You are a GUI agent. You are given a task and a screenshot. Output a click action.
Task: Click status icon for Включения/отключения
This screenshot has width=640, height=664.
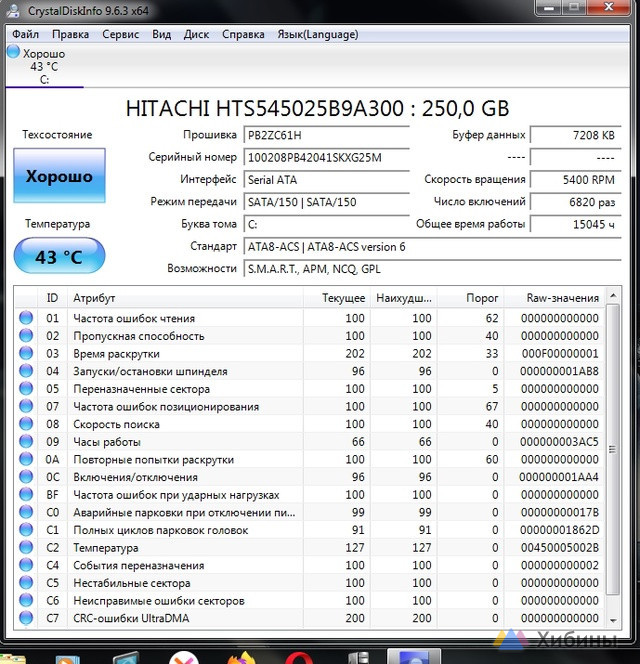tap(26, 476)
